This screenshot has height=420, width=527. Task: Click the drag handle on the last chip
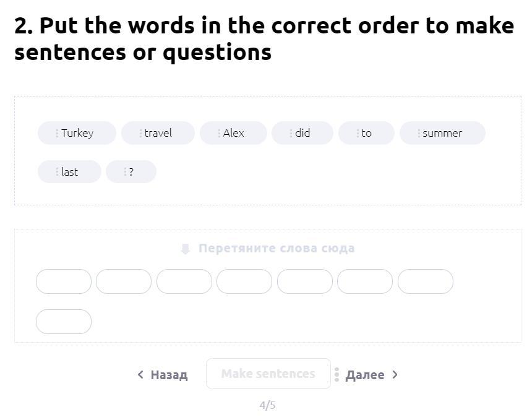pyautogui.click(x=57, y=172)
